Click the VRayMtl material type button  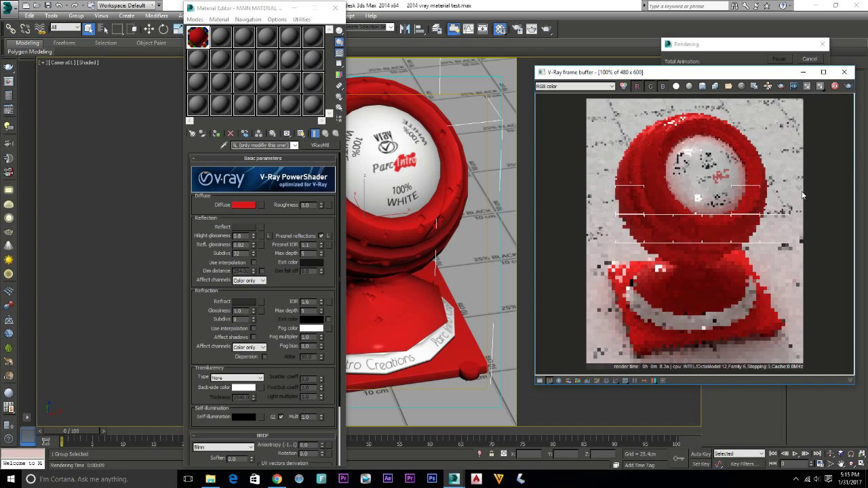click(x=319, y=144)
